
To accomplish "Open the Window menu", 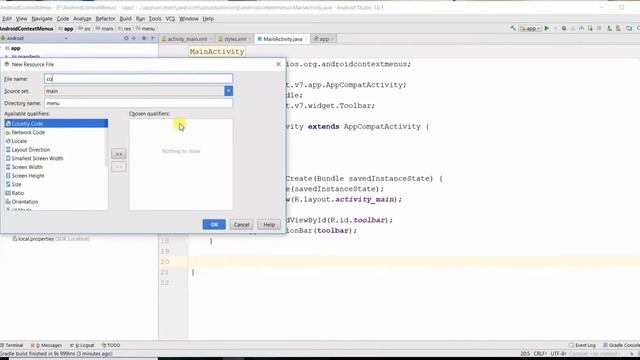I will pyautogui.click(x=189, y=19).
